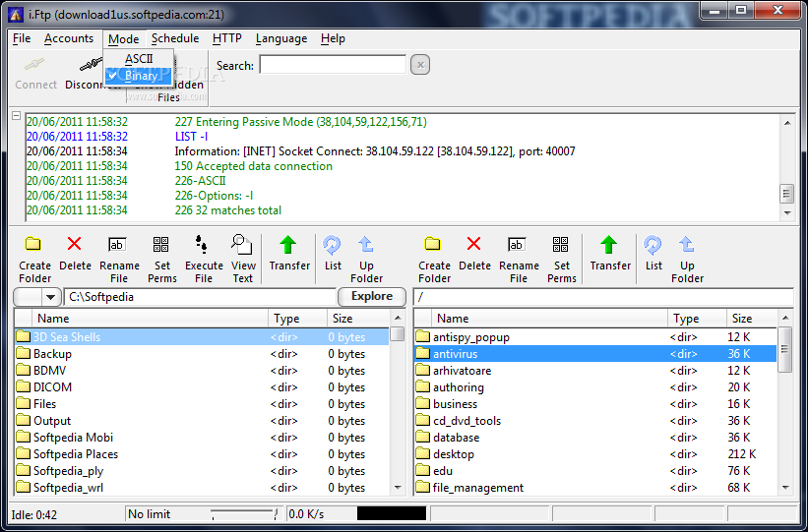Sort local list by Name column header
The width and height of the screenshot is (808, 532).
pyautogui.click(x=150, y=319)
